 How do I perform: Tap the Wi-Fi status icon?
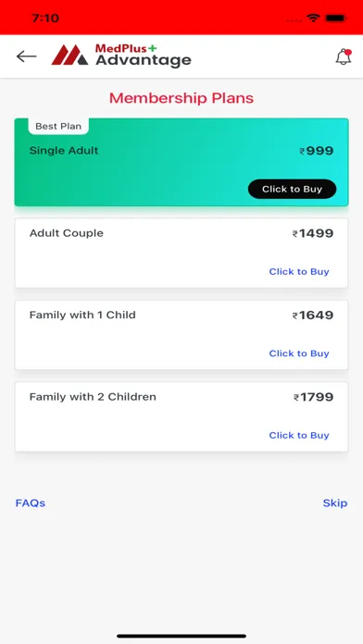313,19
